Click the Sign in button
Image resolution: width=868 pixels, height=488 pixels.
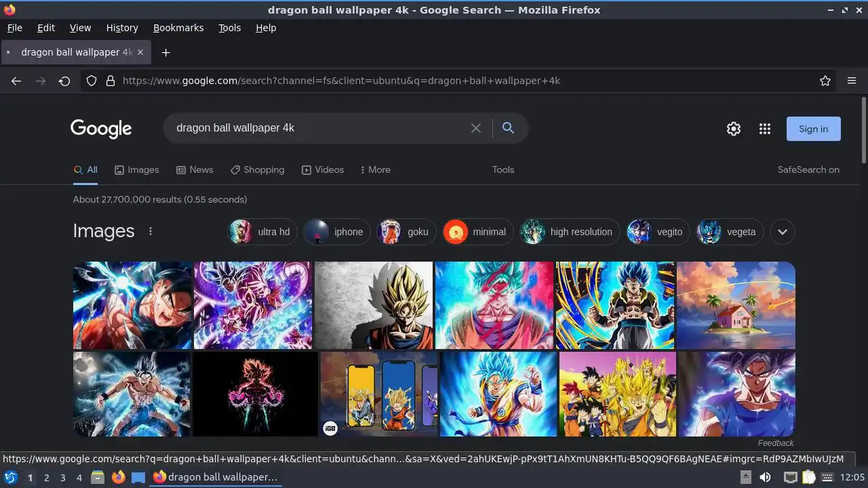[x=813, y=129]
